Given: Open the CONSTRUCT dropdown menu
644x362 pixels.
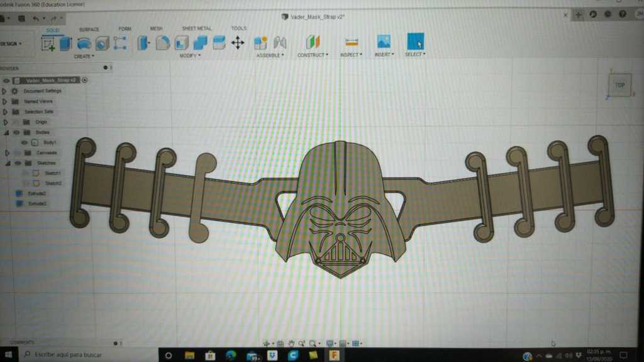Looking at the screenshot, I should coord(313,55).
